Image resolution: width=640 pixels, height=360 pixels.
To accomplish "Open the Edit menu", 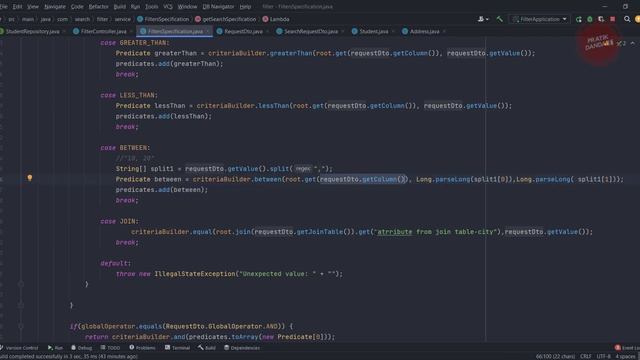I will click(x=17, y=7).
